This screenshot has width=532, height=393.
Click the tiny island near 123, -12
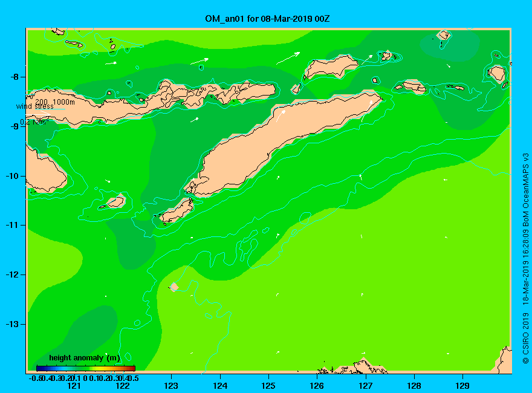click(174, 287)
